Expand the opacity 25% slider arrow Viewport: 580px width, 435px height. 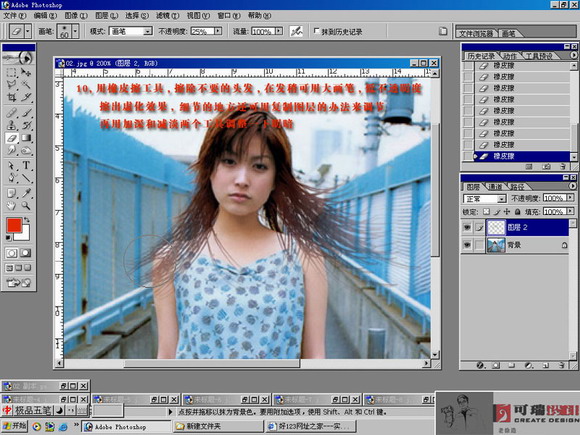pyautogui.click(x=218, y=31)
